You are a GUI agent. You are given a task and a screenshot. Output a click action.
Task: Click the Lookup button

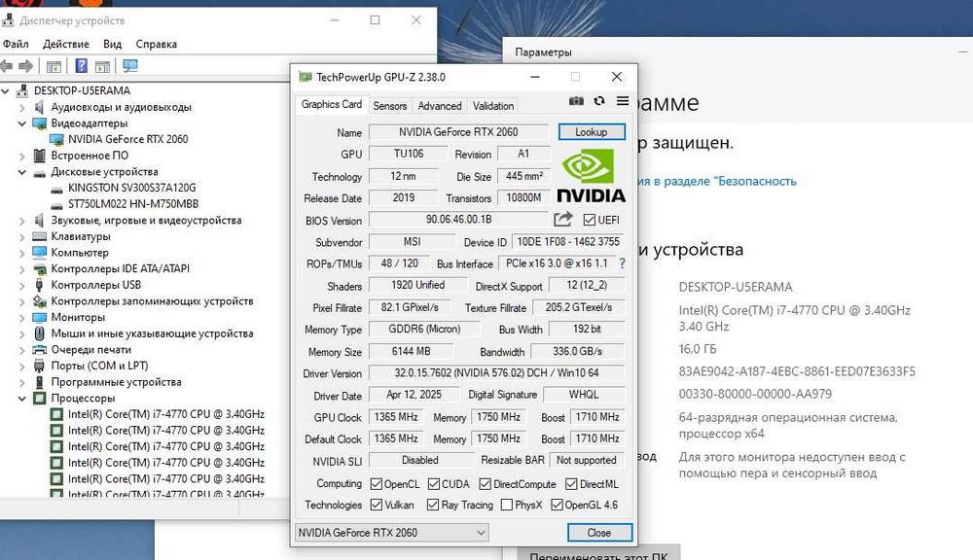click(592, 132)
